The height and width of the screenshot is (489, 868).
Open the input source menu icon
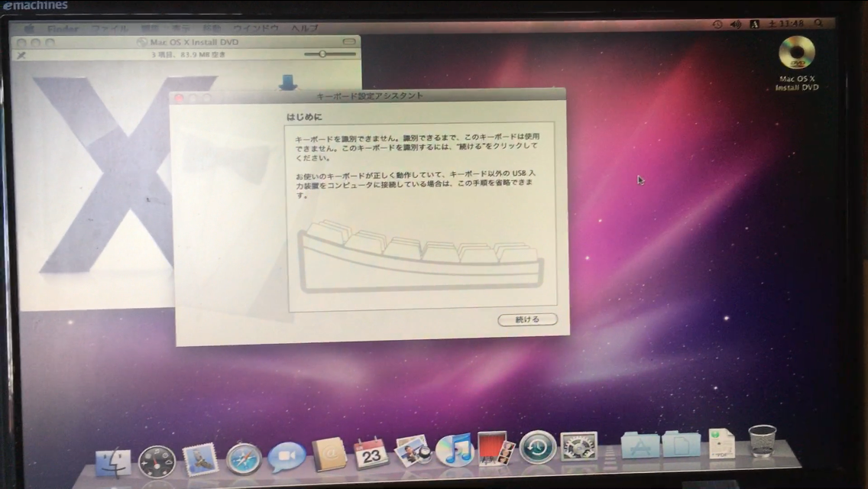coord(754,24)
